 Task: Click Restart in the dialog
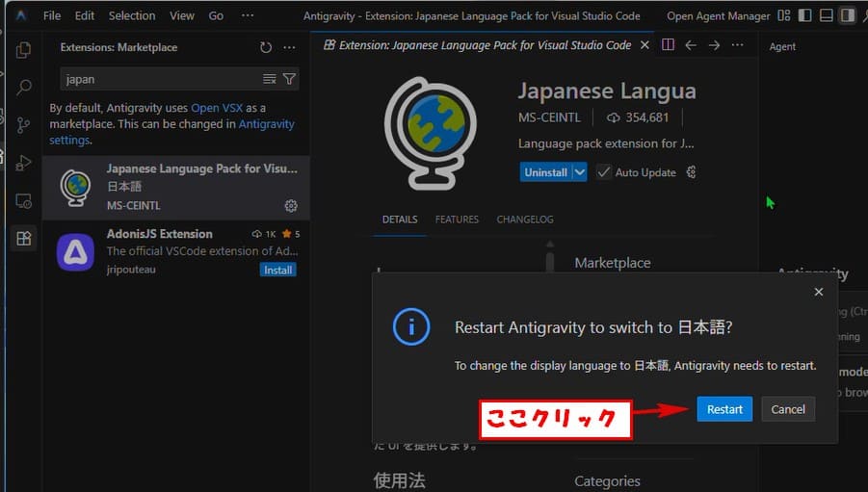point(724,409)
